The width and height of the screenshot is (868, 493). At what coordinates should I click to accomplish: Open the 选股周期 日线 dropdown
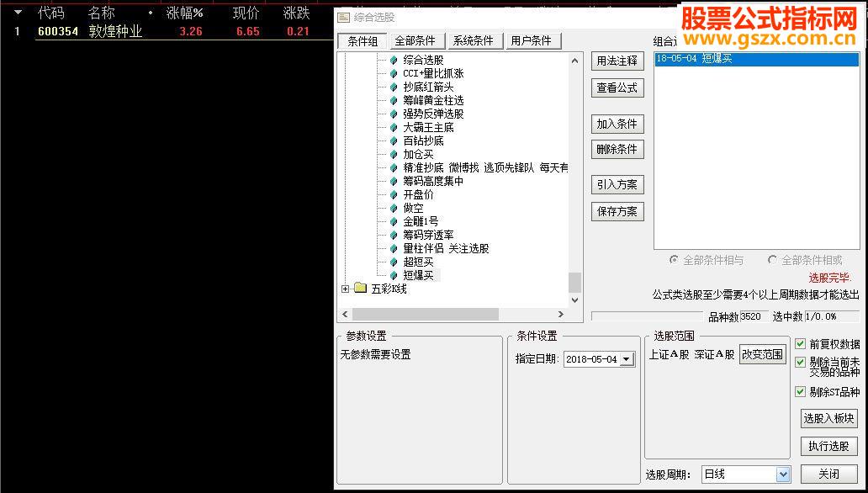(x=782, y=474)
